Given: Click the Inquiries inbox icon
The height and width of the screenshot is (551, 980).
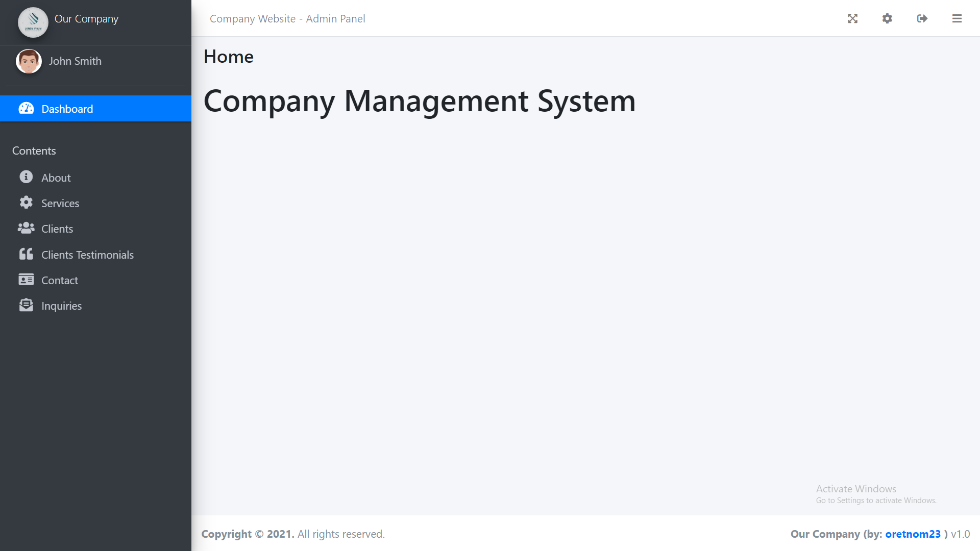Looking at the screenshot, I should click(x=26, y=305).
